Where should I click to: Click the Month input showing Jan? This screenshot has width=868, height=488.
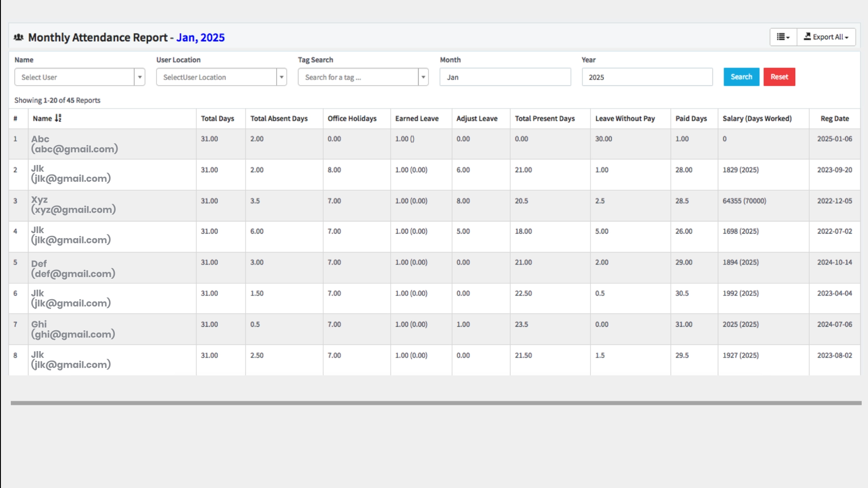(505, 77)
